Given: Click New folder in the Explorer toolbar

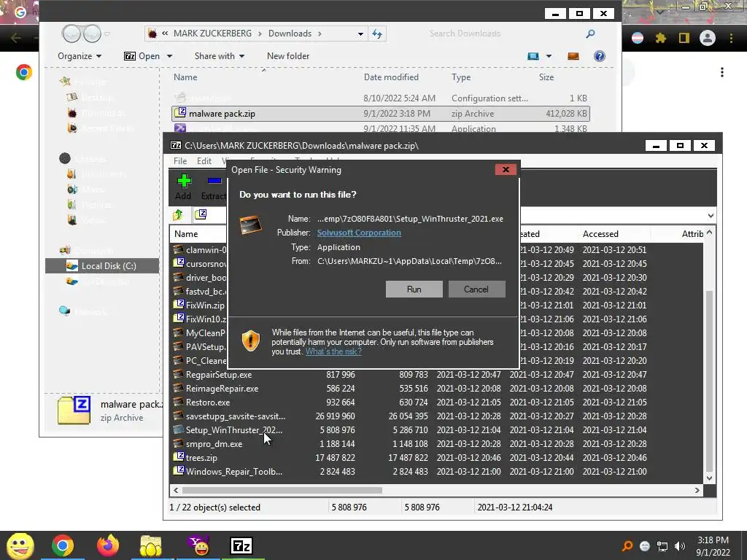Looking at the screenshot, I should [x=287, y=56].
